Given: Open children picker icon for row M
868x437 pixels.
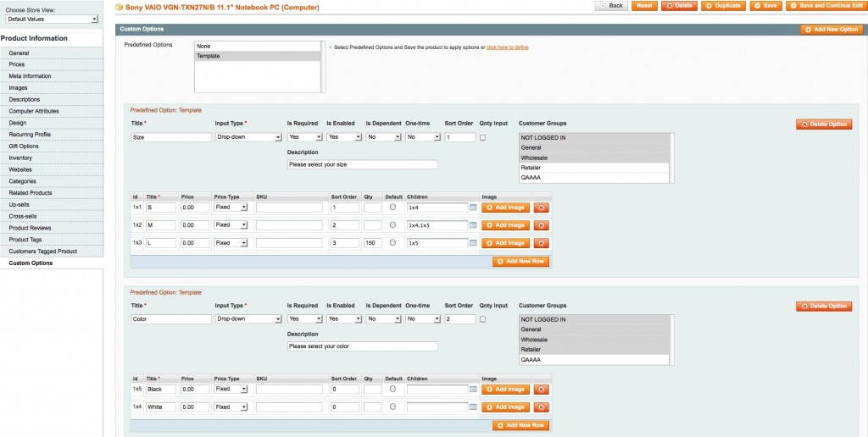Looking at the screenshot, I should (x=473, y=225).
